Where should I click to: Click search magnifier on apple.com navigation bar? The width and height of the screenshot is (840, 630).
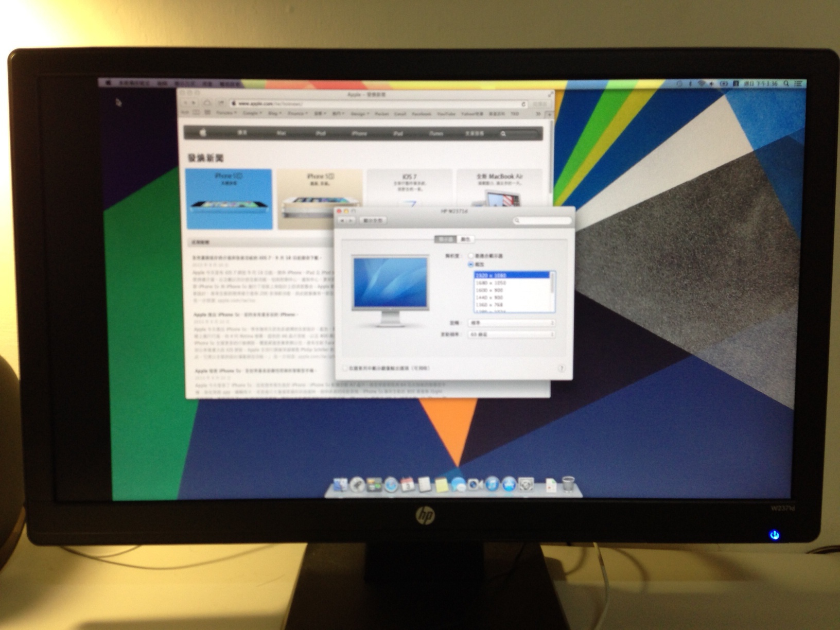click(503, 134)
